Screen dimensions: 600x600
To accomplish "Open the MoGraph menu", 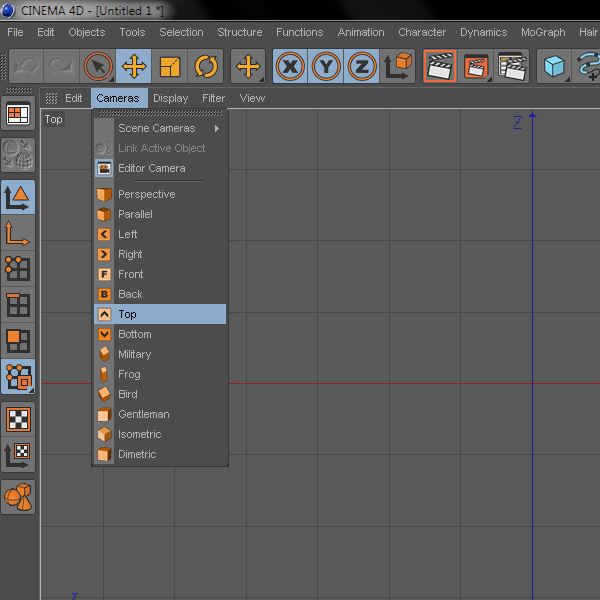I will coord(543,32).
